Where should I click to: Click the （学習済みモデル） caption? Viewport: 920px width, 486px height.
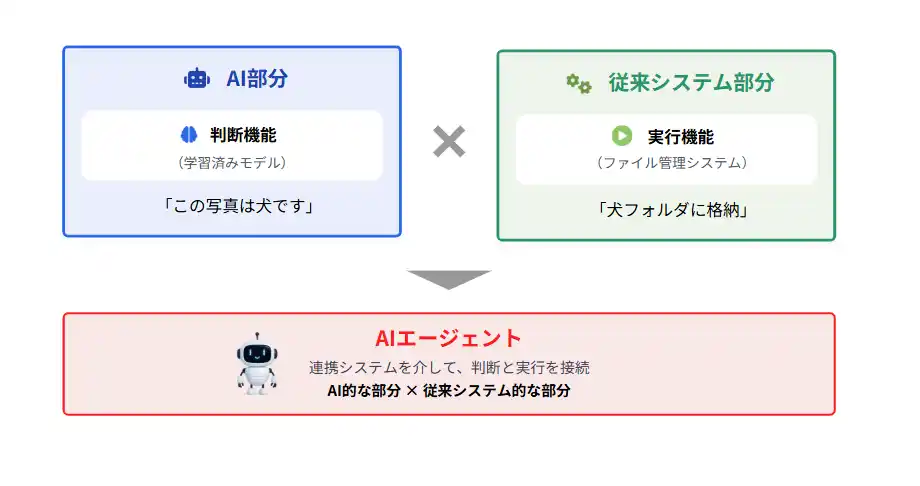(232, 162)
